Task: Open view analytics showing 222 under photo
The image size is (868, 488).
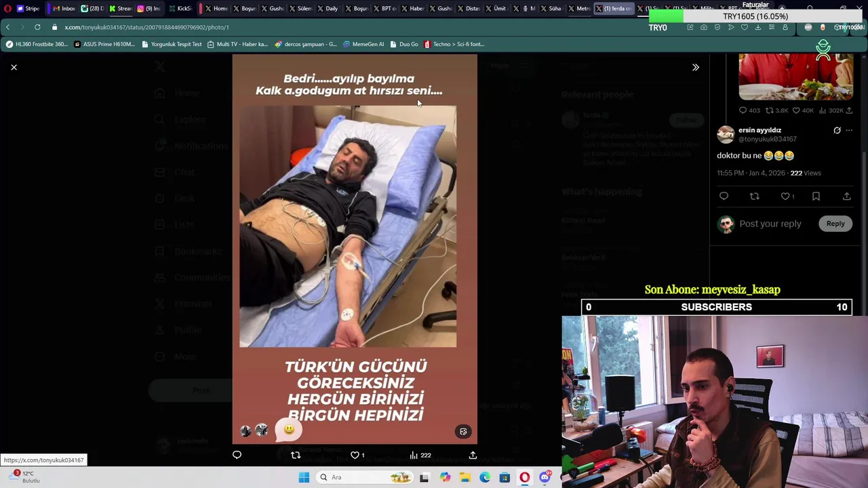Action: pyautogui.click(x=420, y=455)
